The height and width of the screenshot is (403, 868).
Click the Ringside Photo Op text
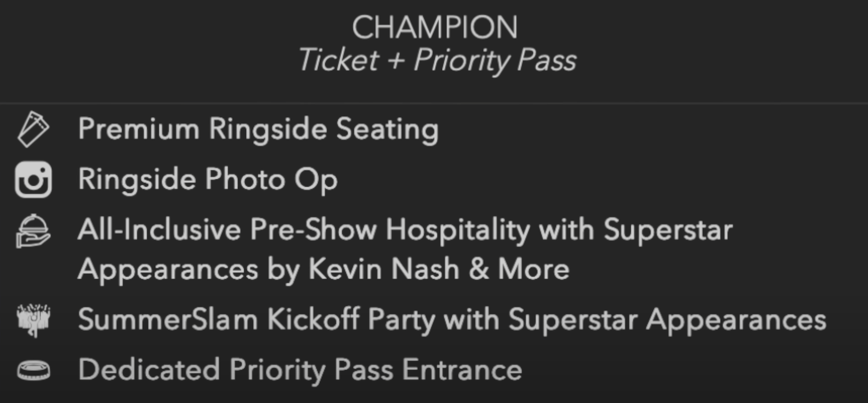click(x=207, y=179)
